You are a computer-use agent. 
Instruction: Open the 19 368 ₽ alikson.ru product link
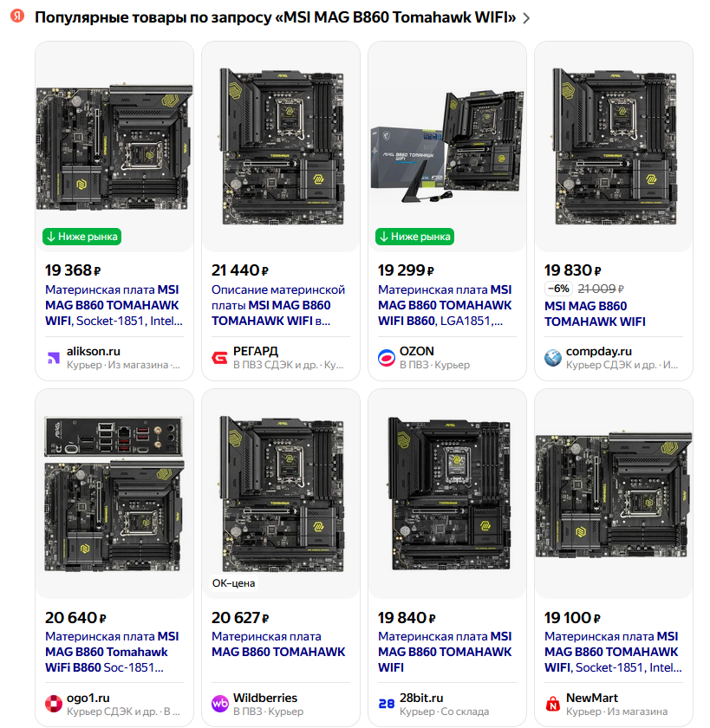(114, 305)
